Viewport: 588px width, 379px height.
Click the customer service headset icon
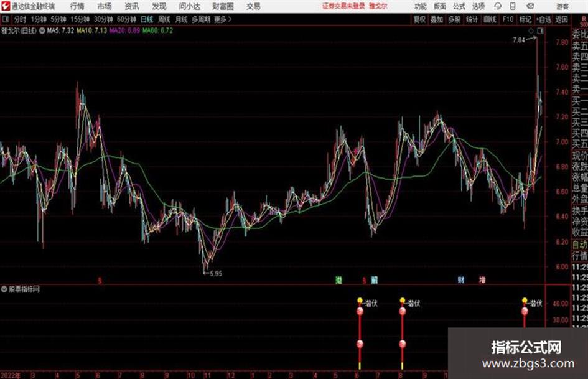(x=498, y=6)
